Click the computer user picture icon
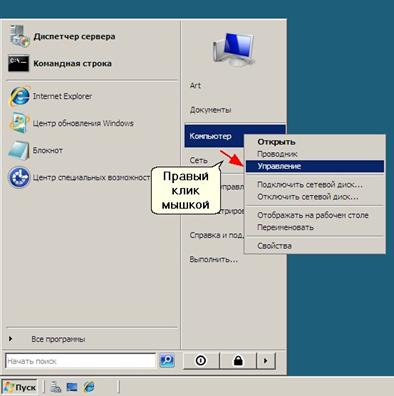394x396 pixels. coord(234,49)
